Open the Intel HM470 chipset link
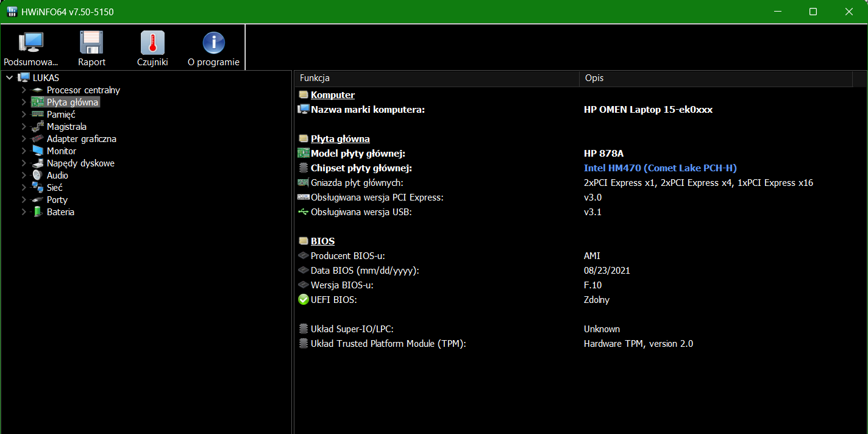This screenshot has height=434, width=868. (660, 168)
